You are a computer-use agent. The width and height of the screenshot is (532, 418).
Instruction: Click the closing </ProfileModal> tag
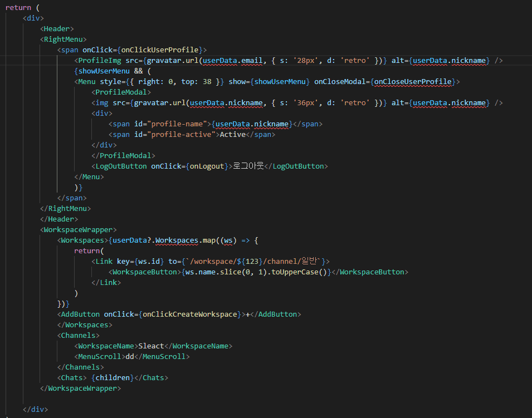click(123, 156)
